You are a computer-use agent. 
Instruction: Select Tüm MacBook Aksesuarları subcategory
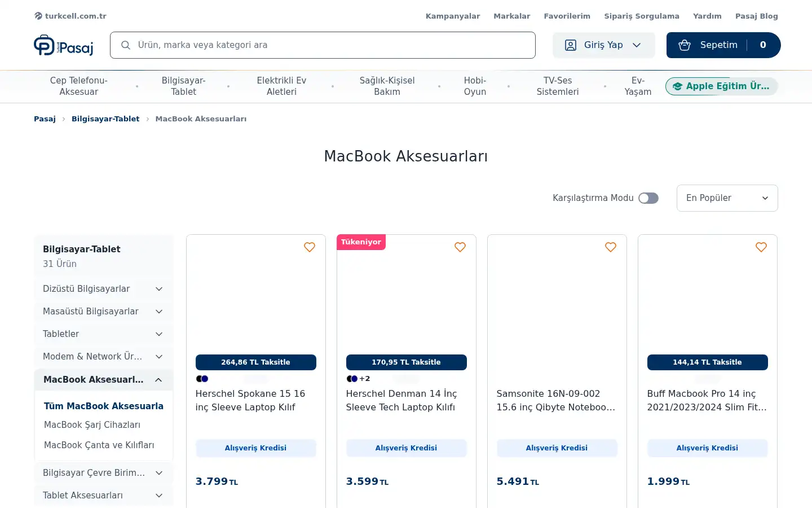(104, 406)
